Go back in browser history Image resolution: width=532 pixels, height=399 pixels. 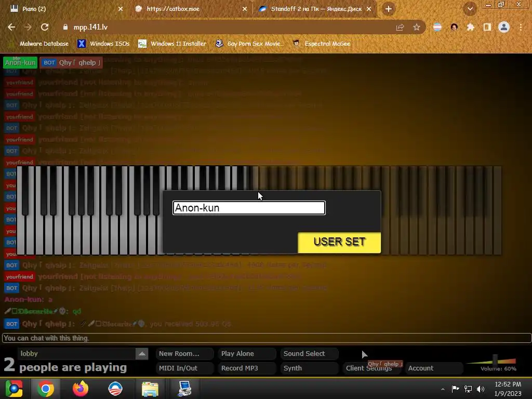[x=11, y=27]
